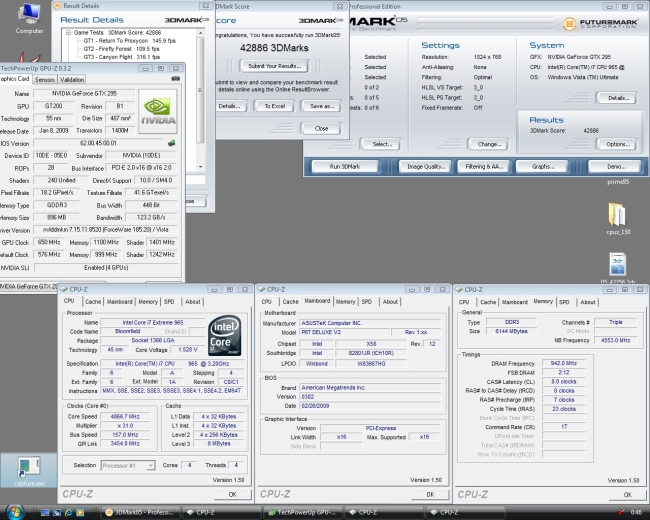Image resolution: width=650 pixels, height=520 pixels.
Task: Switch to the Sensors tab in GPU-Z
Action: 44,79
